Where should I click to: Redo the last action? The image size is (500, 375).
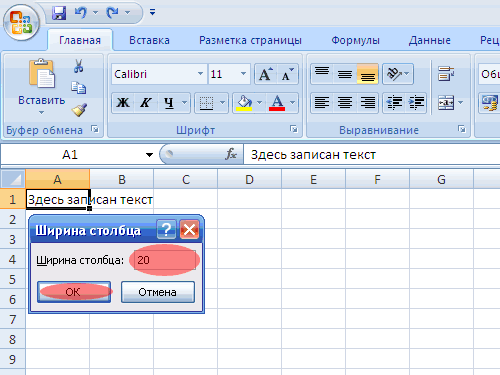click(x=112, y=13)
